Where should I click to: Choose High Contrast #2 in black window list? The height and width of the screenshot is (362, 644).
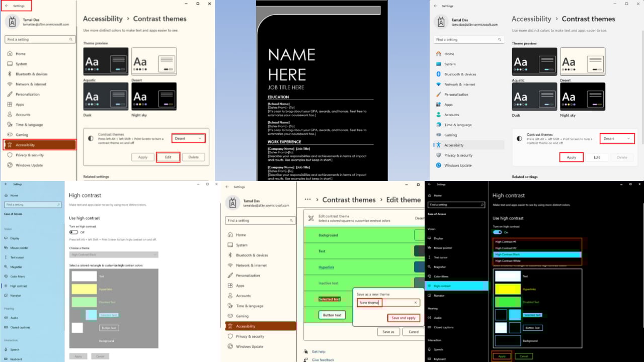537,248
